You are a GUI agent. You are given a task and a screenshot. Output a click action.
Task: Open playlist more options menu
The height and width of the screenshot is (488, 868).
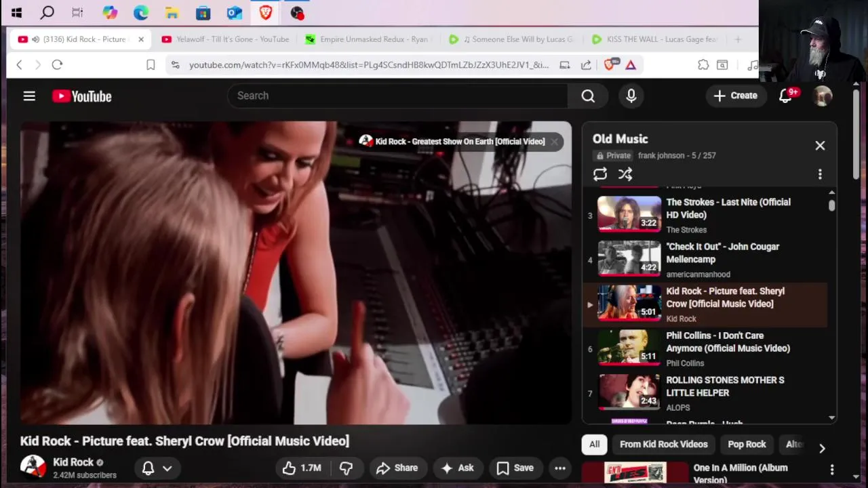820,174
